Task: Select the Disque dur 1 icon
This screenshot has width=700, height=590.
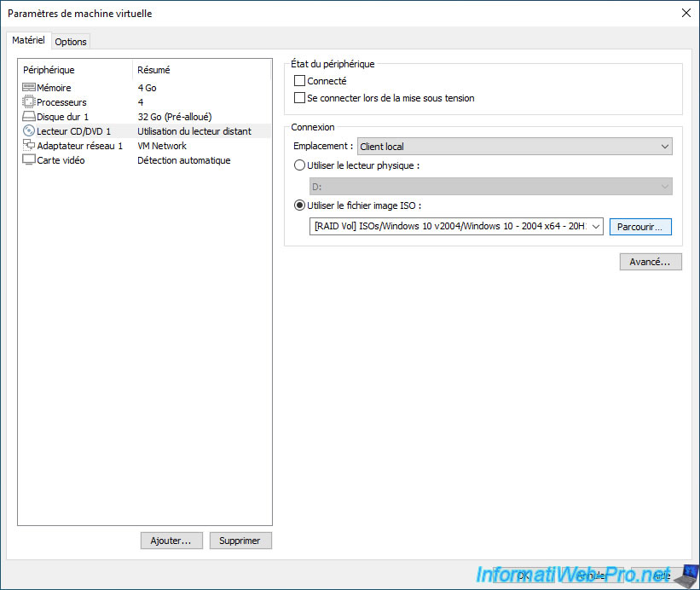Action: tap(29, 117)
